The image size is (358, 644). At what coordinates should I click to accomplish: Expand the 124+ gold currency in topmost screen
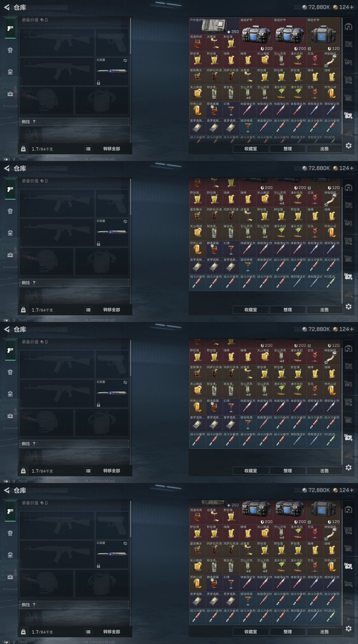coord(343,7)
